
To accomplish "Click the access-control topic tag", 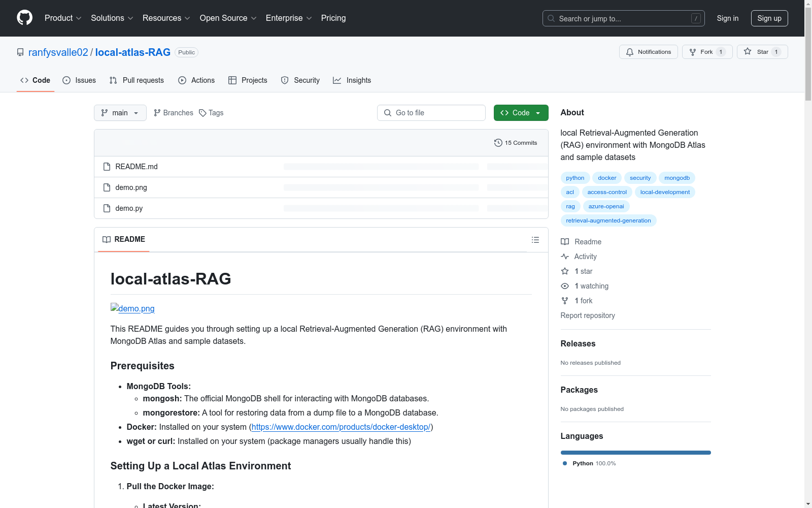I will [x=607, y=192].
